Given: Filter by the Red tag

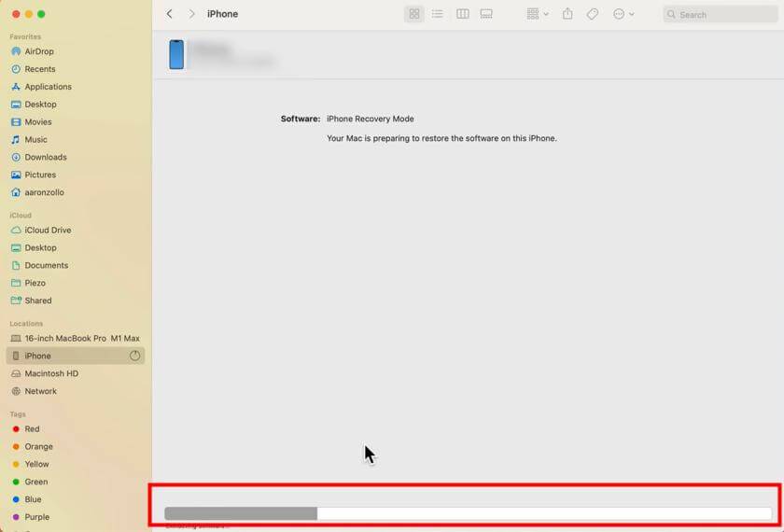Looking at the screenshot, I should [75, 429].
